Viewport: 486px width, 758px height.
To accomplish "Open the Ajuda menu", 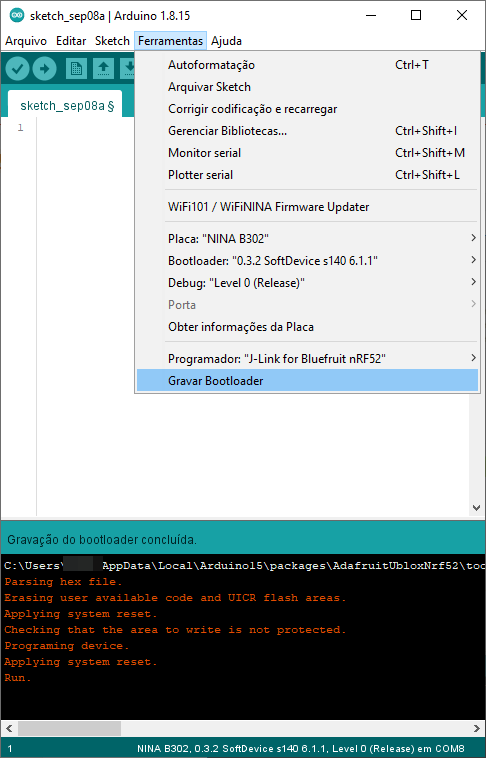I will [x=226, y=41].
